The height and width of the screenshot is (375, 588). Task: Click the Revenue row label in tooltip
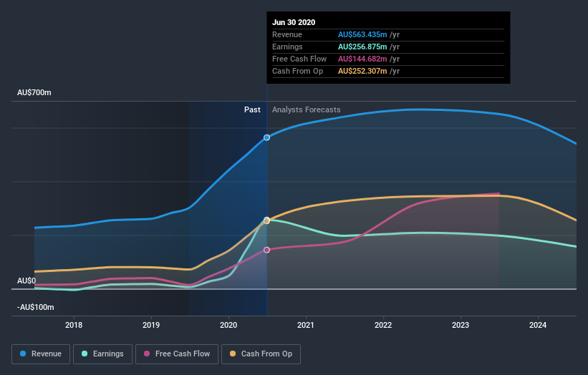click(x=287, y=34)
